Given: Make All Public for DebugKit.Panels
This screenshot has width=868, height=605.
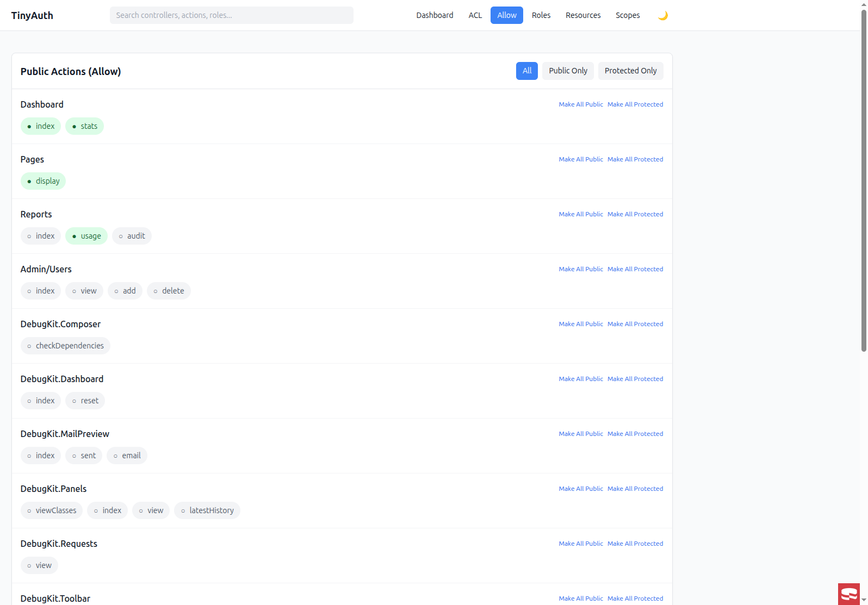Looking at the screenshot, I should (x=581, y=489).
